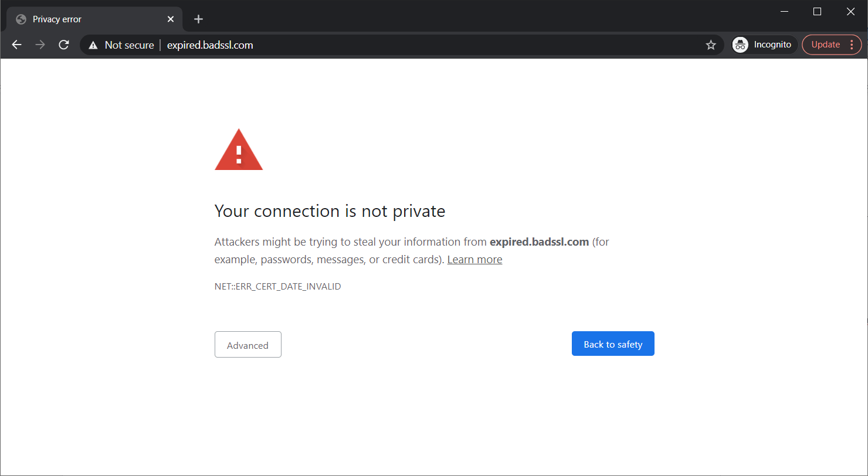The width and height of the screenshot is (868, 476).
Task: Maximize the browser window
Action: pos(817,11)
